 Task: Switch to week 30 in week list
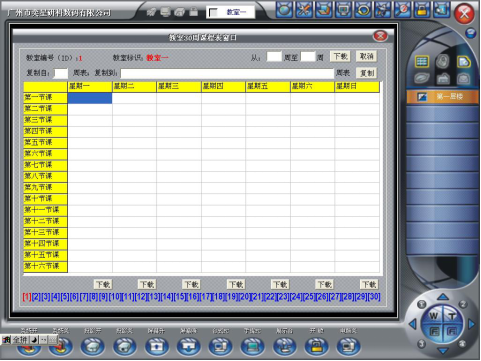[x=374, y=296]
